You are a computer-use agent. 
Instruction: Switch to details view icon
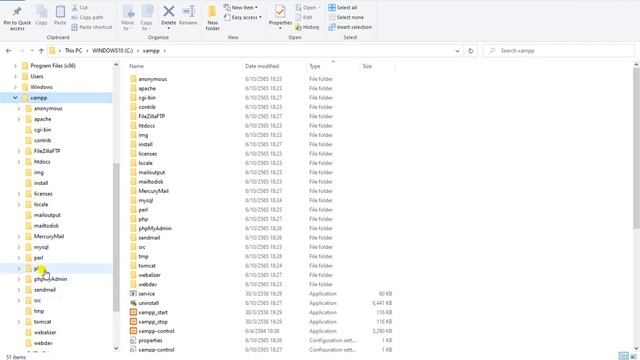(623, 356)
